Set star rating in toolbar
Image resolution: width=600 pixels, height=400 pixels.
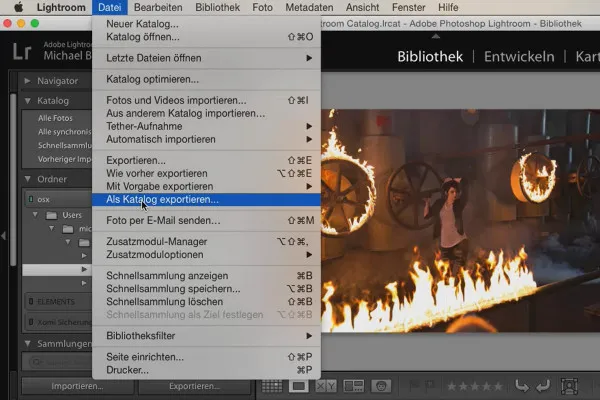point(474,386)
